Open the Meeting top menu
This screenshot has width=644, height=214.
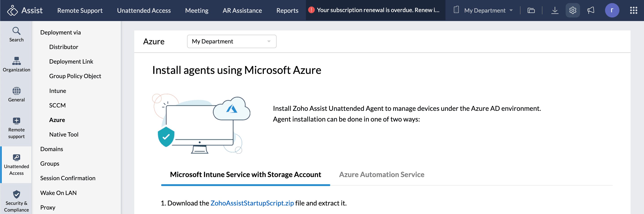tap(196, 10)
